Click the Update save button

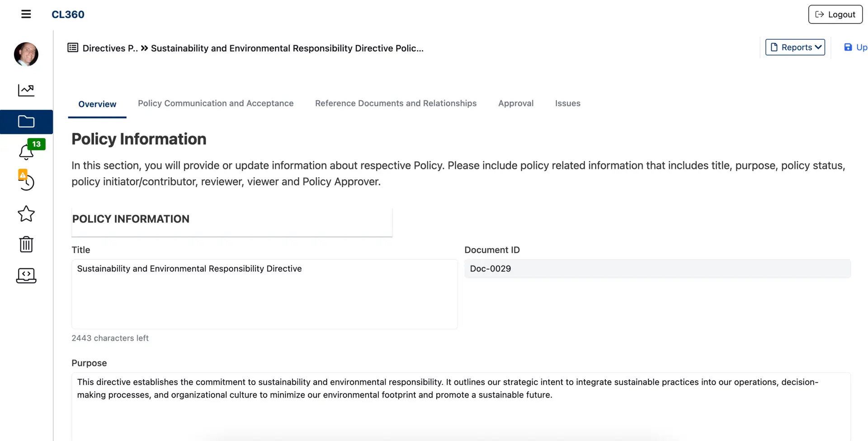(x=855, y=47)
